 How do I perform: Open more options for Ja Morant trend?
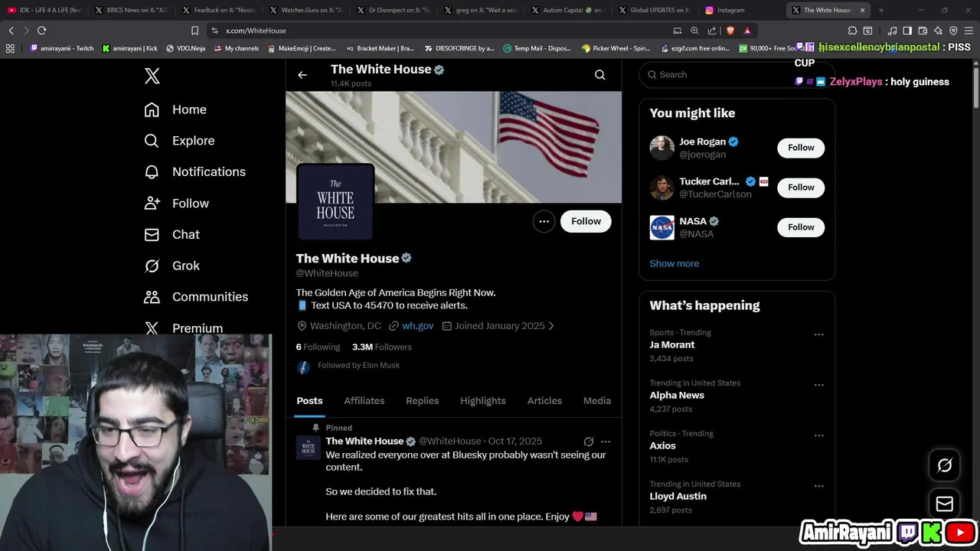[818, 334]
